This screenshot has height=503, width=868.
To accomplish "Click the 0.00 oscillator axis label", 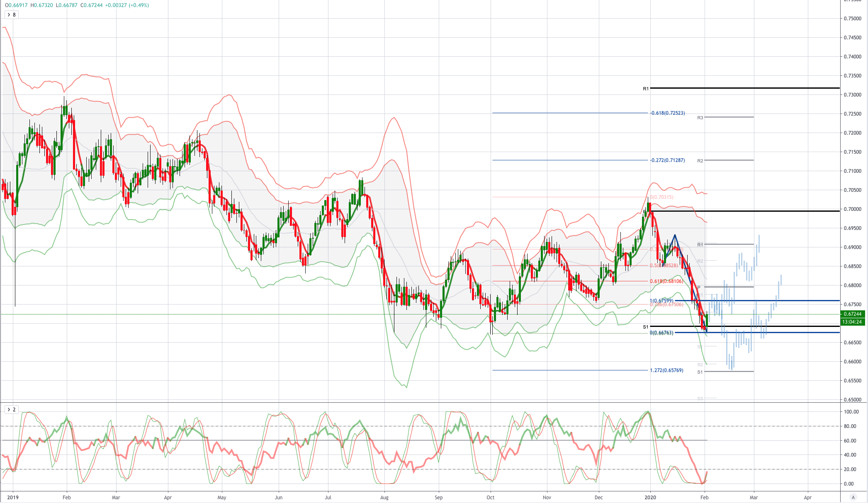I will tap(849, 484).
